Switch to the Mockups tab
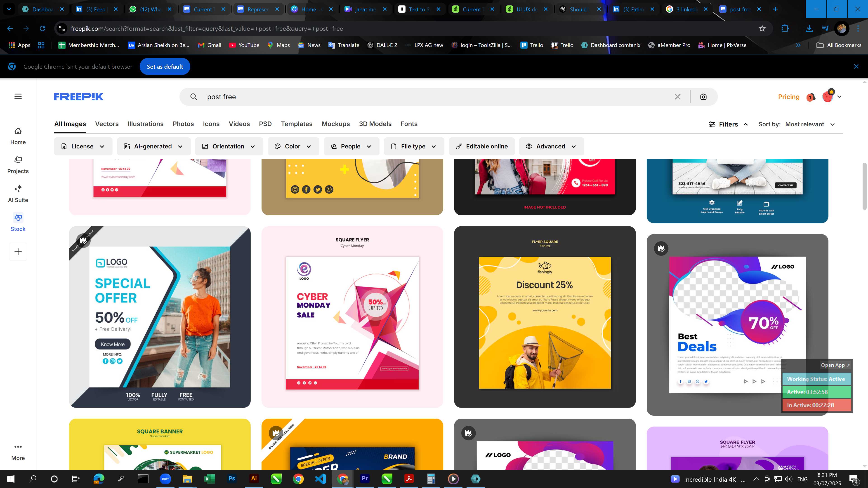 coord(336,124)
